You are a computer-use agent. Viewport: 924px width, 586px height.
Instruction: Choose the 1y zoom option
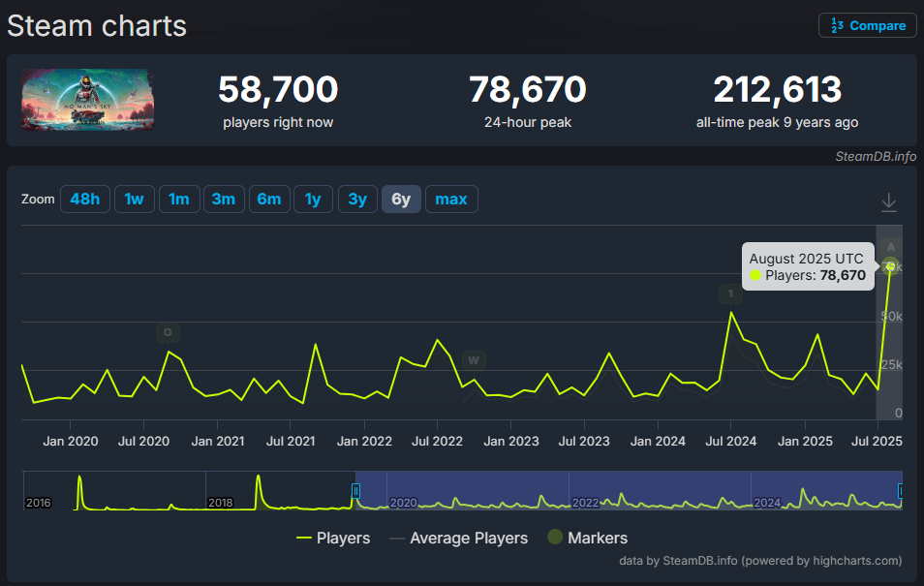(x=313, y=200)
